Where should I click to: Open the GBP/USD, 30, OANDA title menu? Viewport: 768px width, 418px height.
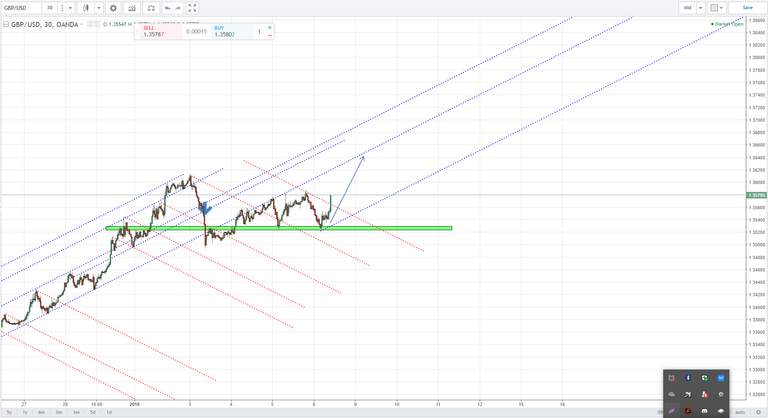coord(45,24)
